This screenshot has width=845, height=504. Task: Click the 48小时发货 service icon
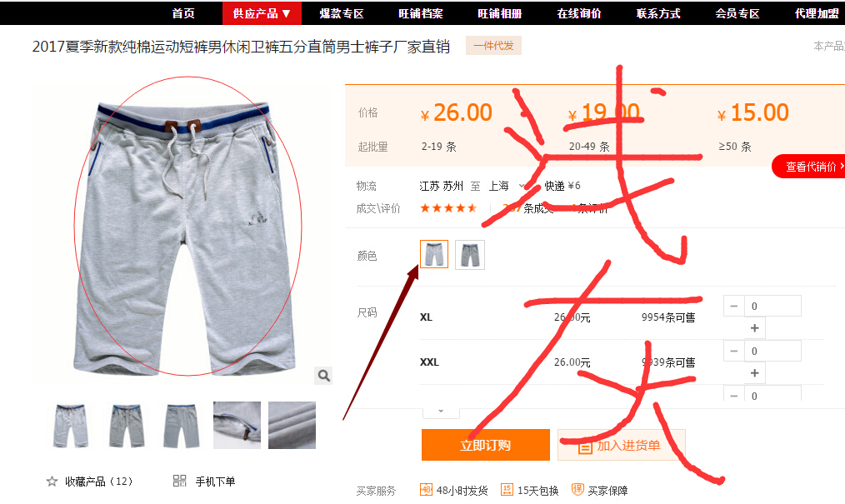(426, 490)
